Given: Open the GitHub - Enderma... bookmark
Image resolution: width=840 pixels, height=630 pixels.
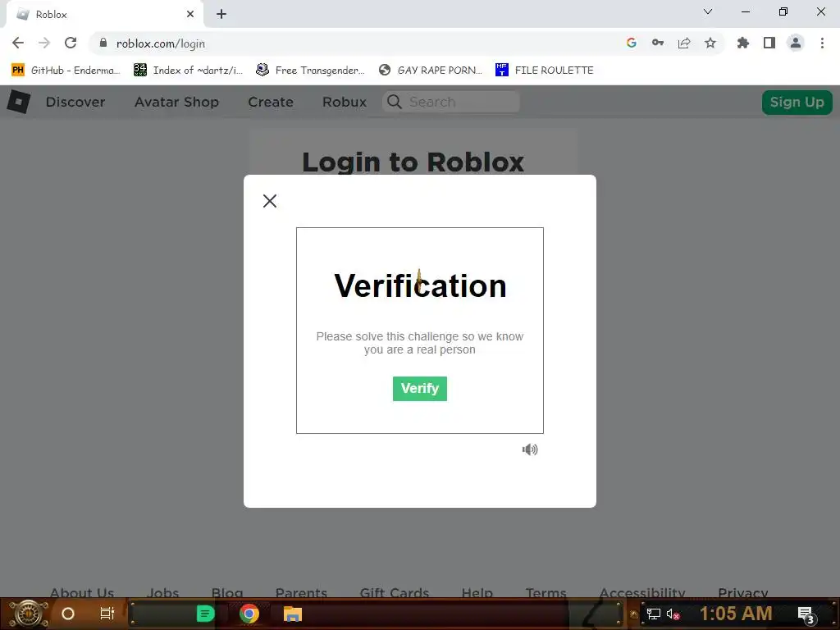Looking at the screenshot, I should [x=66, y=71].
